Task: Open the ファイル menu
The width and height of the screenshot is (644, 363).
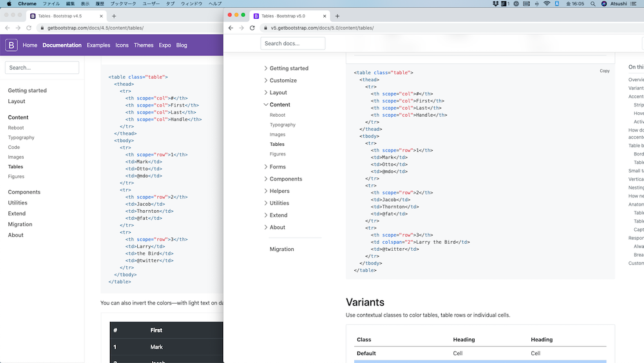Action: pyautogui.click(x=52, y=4)
